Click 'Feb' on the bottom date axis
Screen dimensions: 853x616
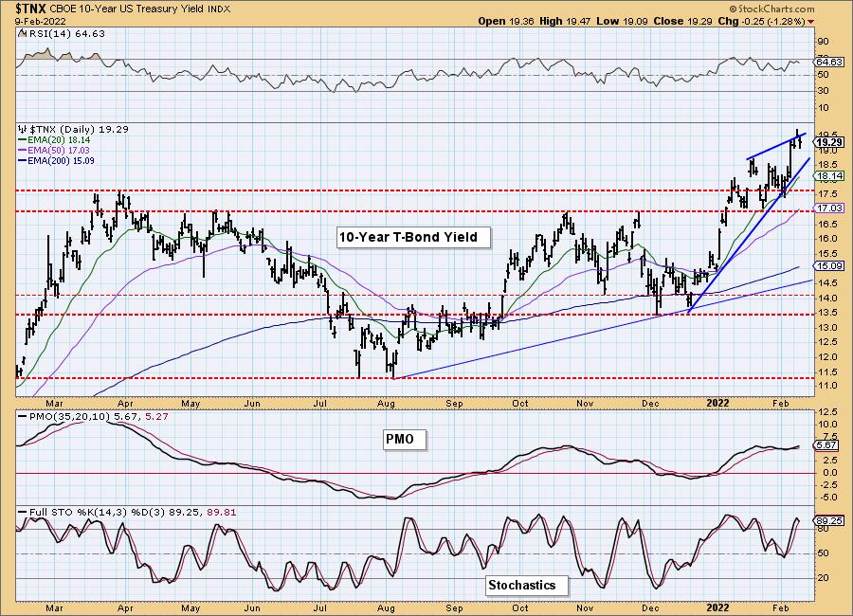click(x=781, y=607)
